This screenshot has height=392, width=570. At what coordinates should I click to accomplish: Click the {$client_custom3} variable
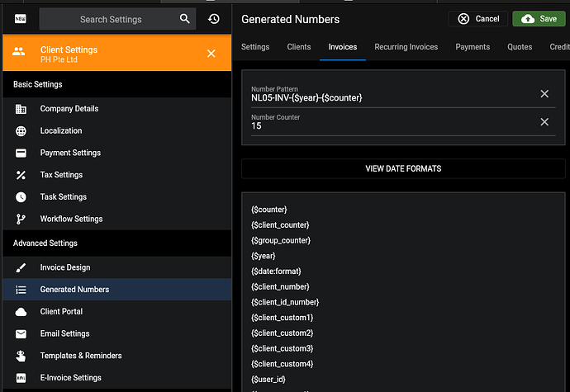pyautogui.click(x=282, y=349)
